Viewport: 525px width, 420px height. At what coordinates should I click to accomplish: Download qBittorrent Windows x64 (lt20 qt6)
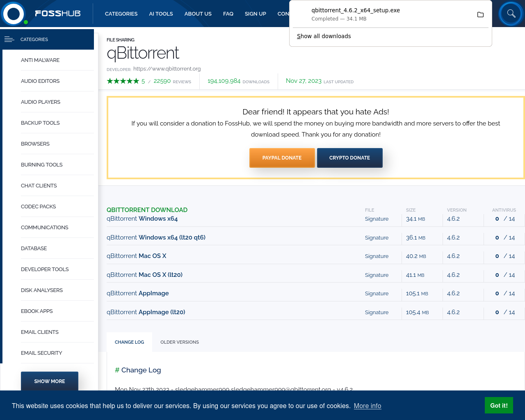(x=156, y=237)
